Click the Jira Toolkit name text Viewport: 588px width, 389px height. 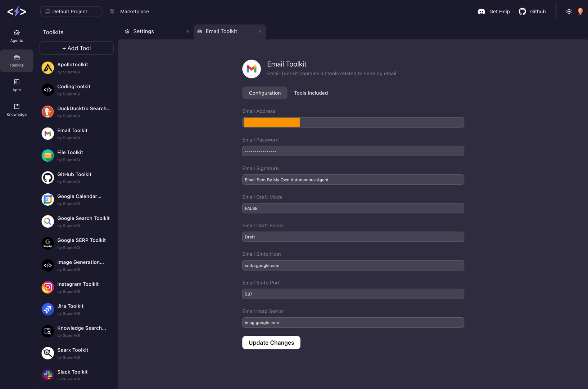pos(70,306)
